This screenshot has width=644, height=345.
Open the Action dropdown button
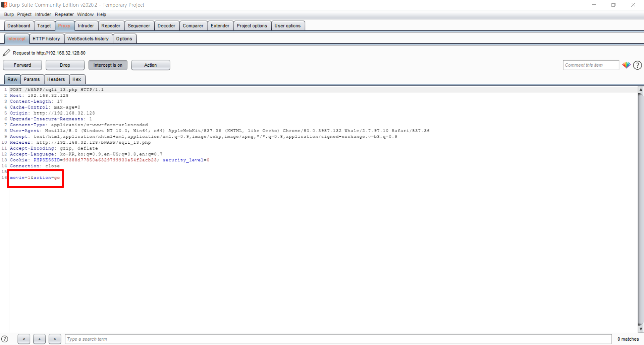[x=151, y=65]
